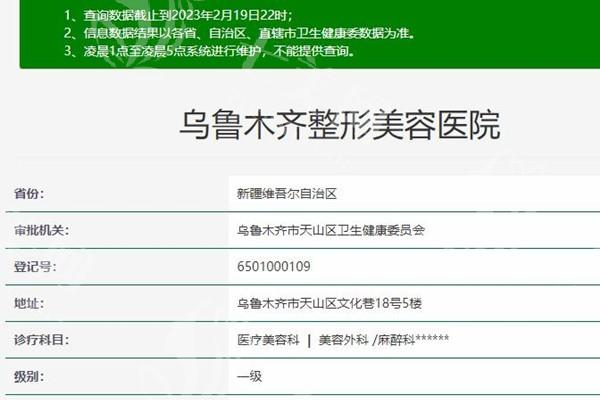Click the heading 乌鲁木齐整形美容医院

coord(340,125)
